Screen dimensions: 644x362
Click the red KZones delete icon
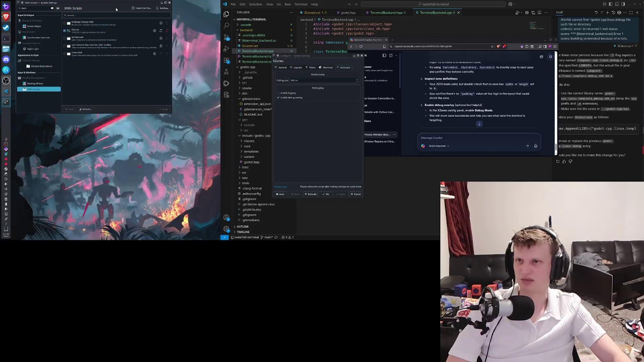(x=167, y=31)
